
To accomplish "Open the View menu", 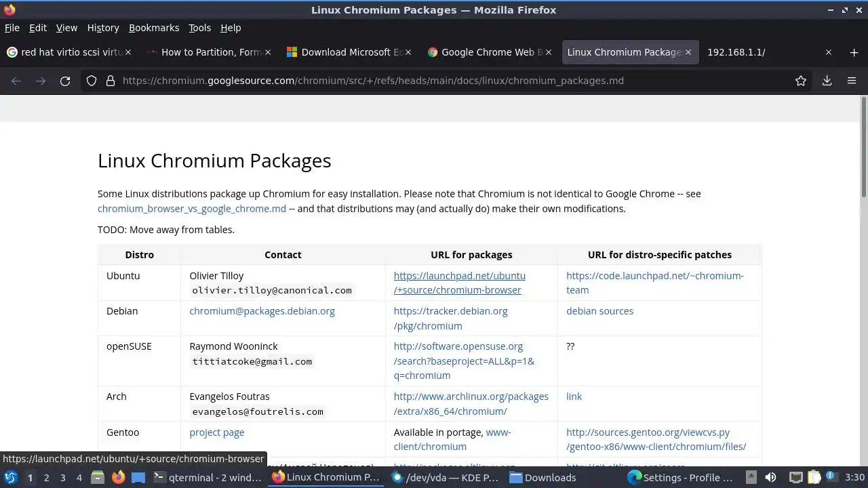I will (x=66, y=28).
